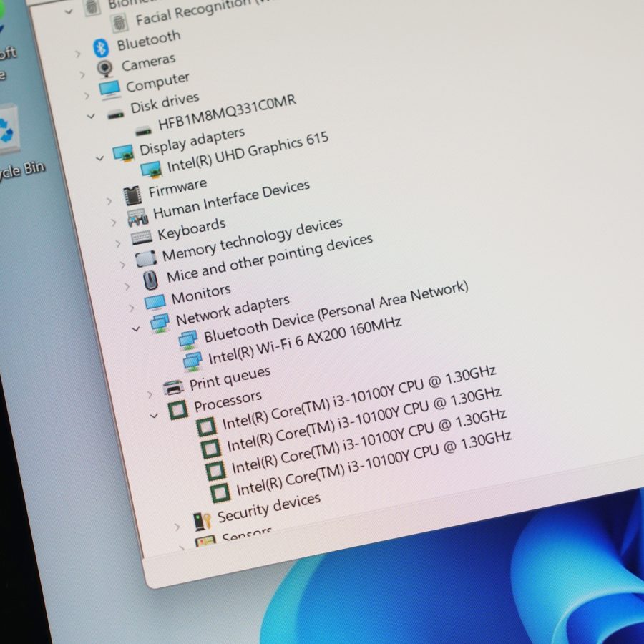
Task: Select Bluetooth Device (Personal Area Network) entry
Action: 336,312
